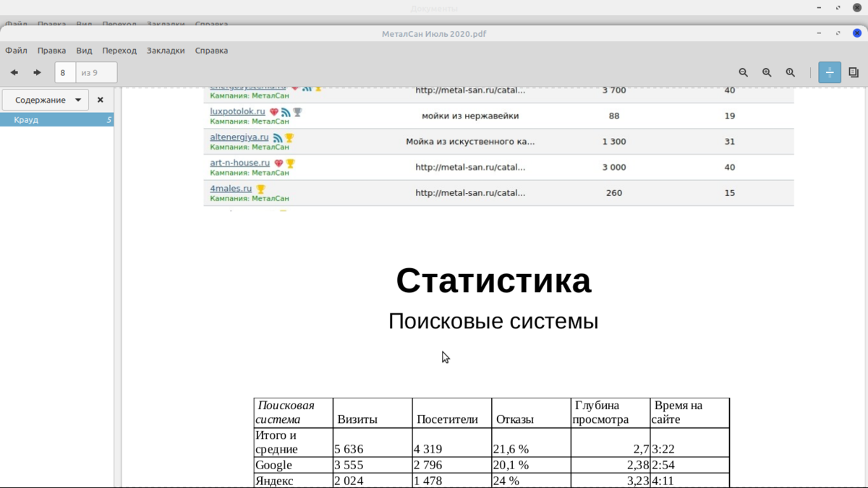Click the 4males.ru link

[x=231, y=188]
